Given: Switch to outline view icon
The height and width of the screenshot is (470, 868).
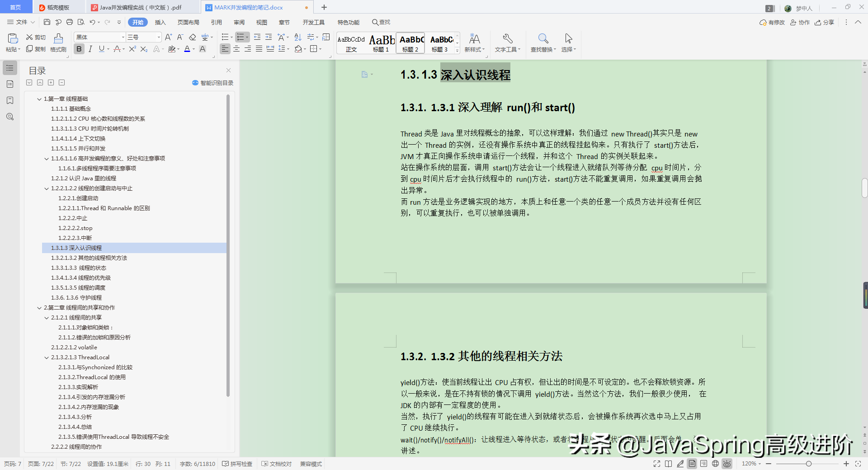Looking at the screenshot, I should click(703, 464).
